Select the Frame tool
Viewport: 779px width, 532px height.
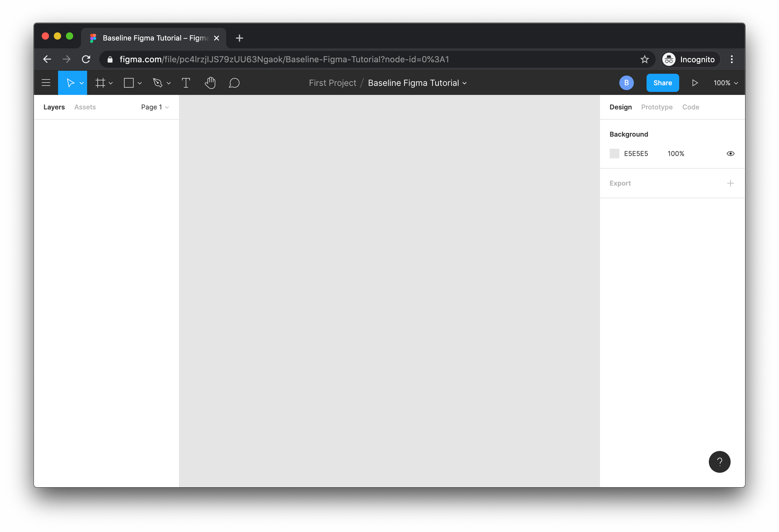point(100,83)
